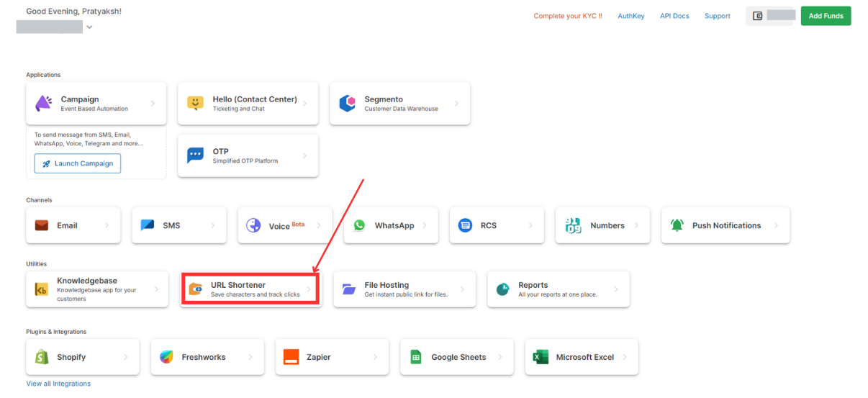Open the Support link
This screenshot has width=868, height=398.
(x=718, y=16)
